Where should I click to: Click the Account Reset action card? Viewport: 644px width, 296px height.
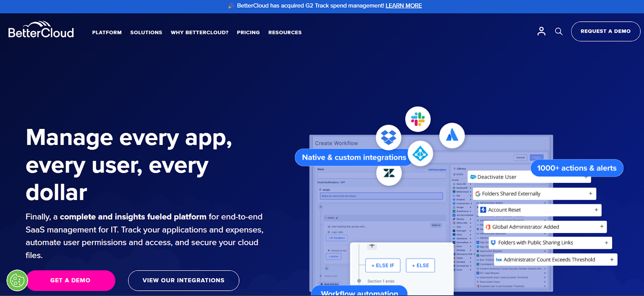(539, 210)
